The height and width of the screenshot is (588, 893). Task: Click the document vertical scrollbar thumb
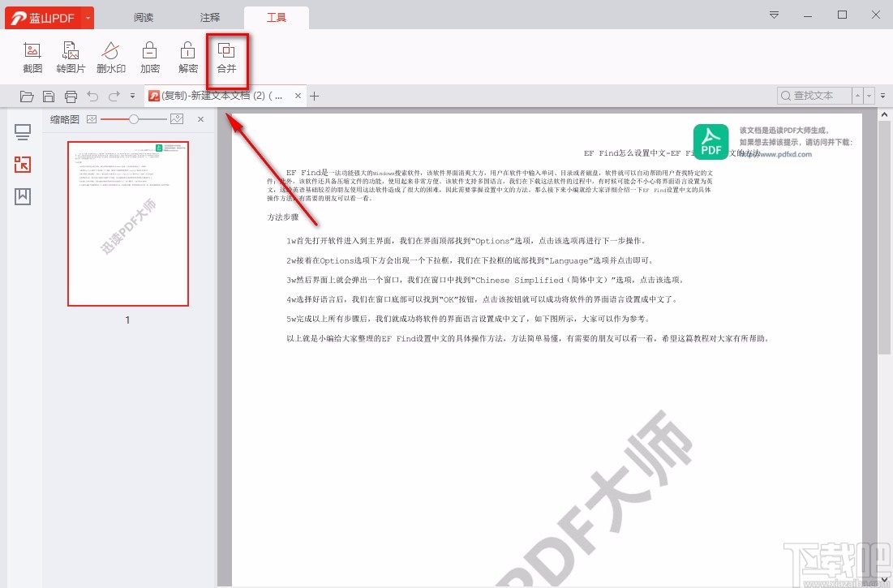pos(884,237)
